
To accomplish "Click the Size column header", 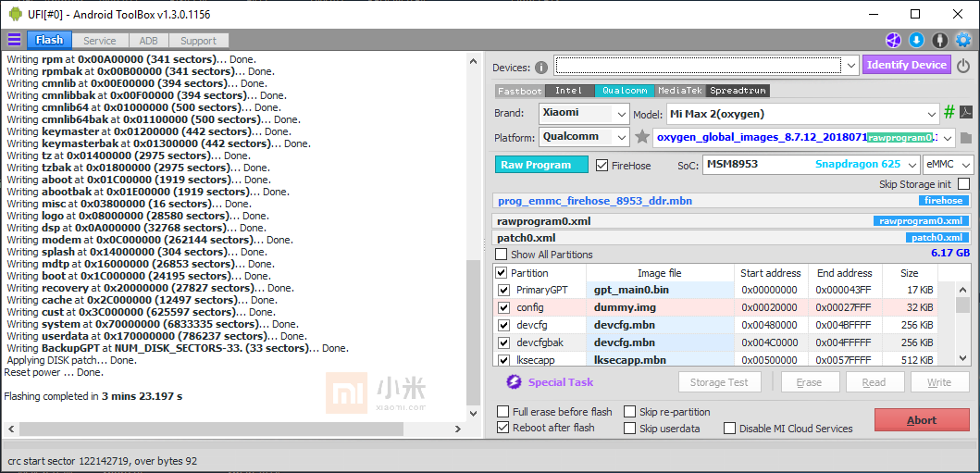I will pos(910,273).
